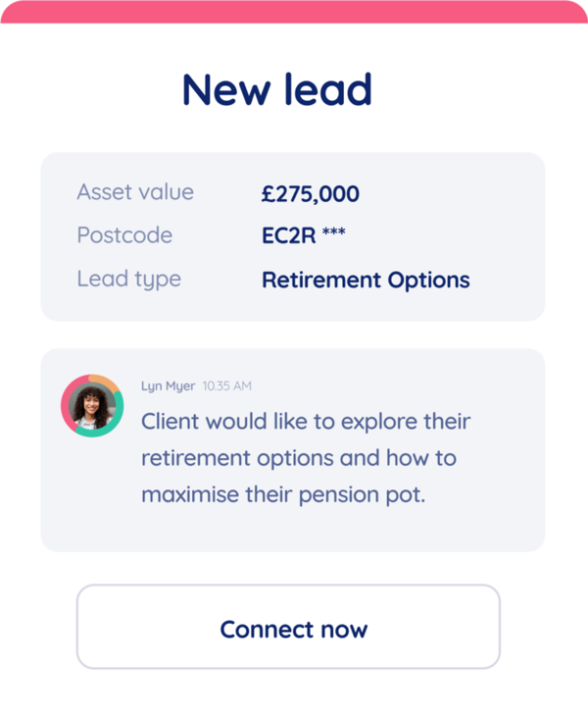The image size is (588, 716).
Task: Click the Lead type label
Action: coord(128,279)
